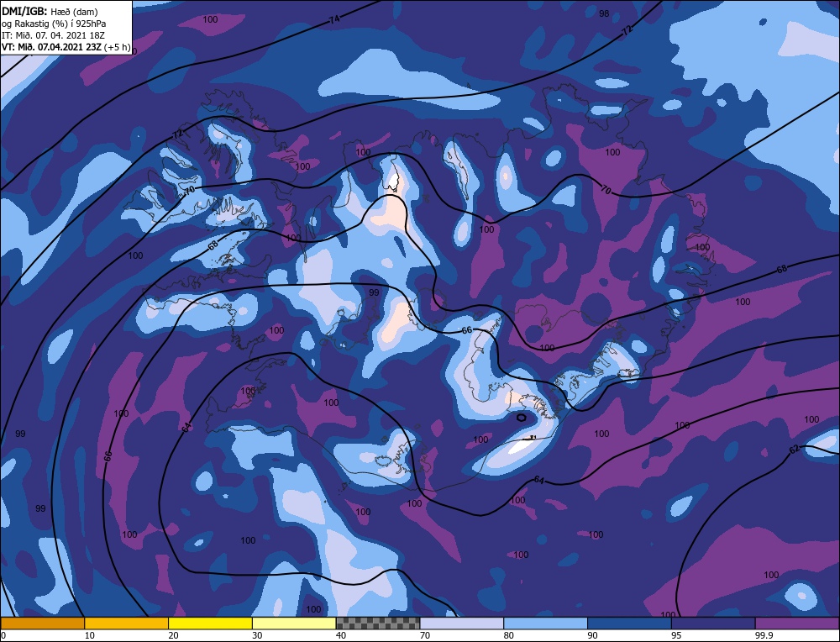The height and width of the screenshot is (642, 840).
Task: Click the checkered gray 40–70 legend swatch
Action: point(378,623)
